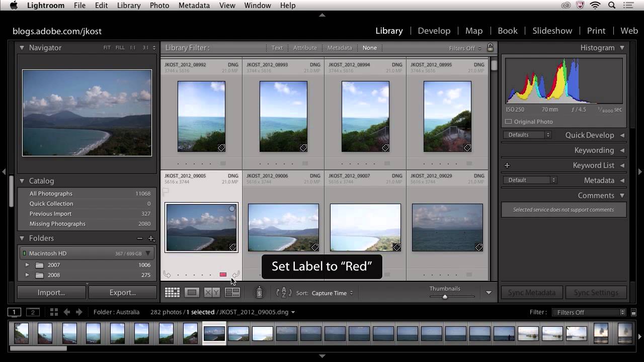Click the red color label on JKOST_2012_09005

coord(223,275)
